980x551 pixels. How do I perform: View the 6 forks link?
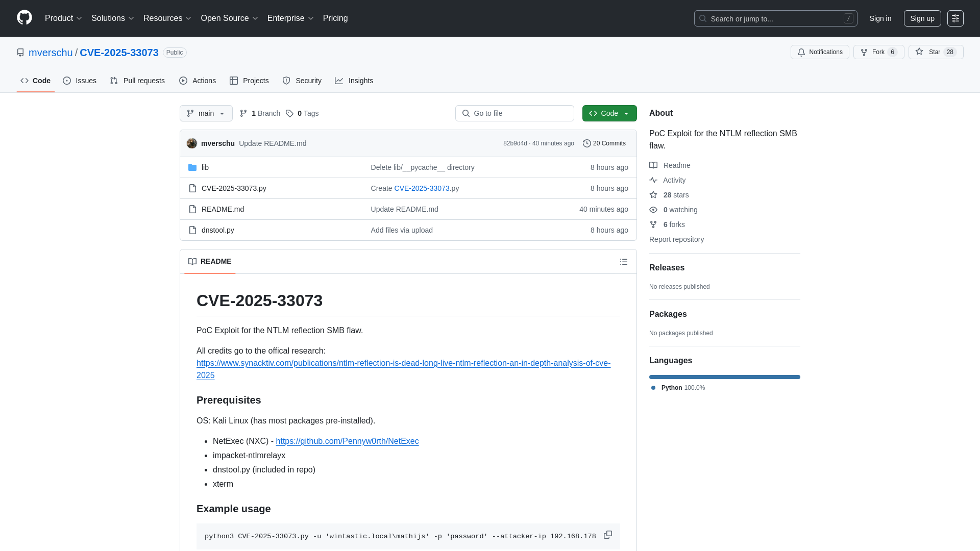[667, 224]
